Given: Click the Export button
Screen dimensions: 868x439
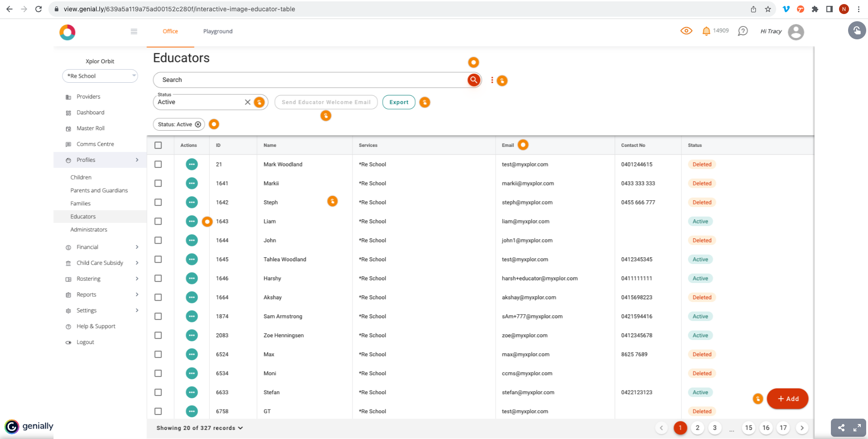Looking at the screenshot, I should click(x=399, y=102).
